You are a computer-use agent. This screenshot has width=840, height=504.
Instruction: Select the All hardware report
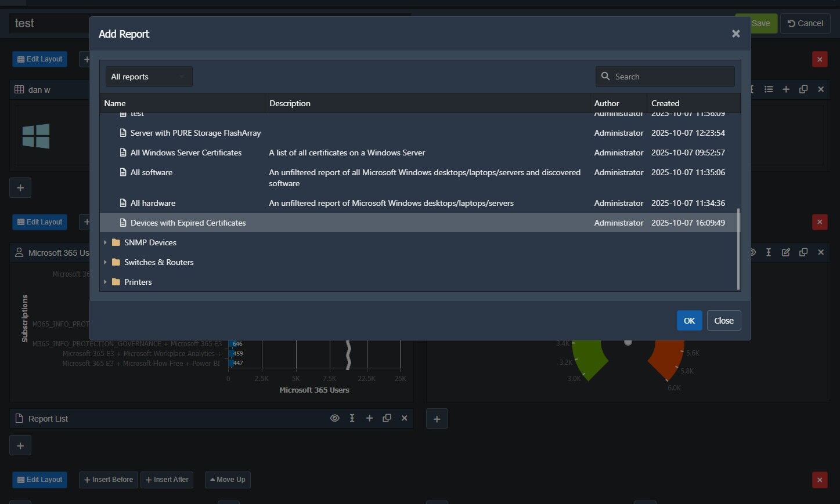[153, 203]
